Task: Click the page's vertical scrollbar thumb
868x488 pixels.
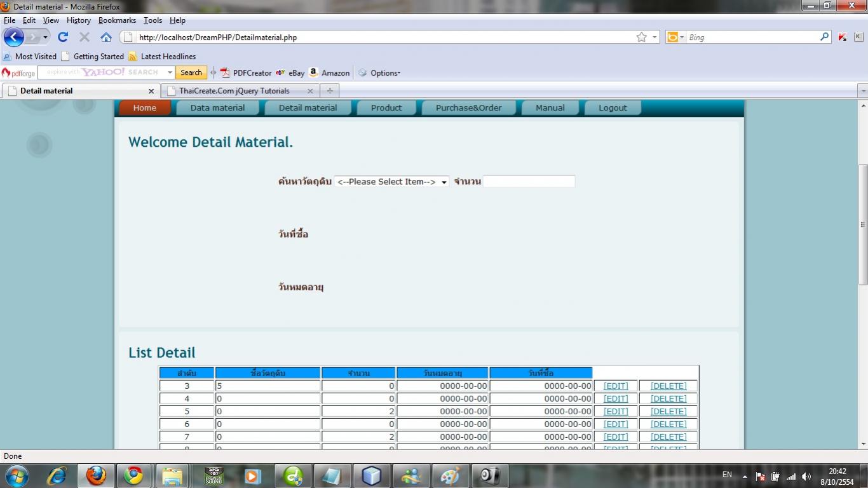Action: coord(863,224)
